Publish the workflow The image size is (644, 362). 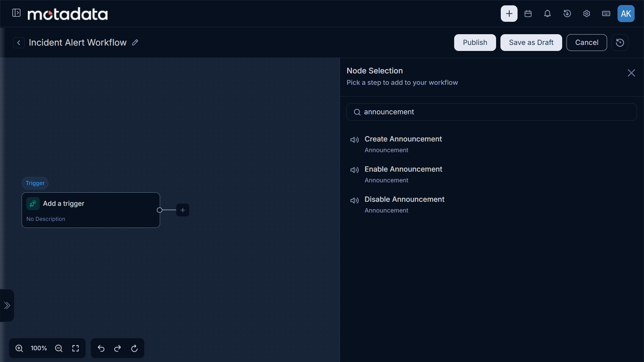tap(475, 43)
